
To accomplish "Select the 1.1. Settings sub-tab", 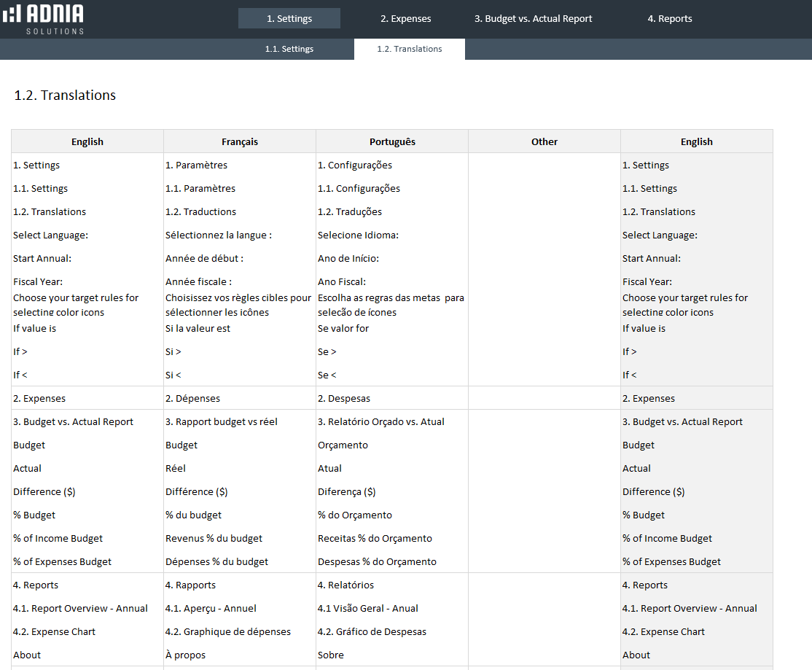I will [x=289, y=49].
